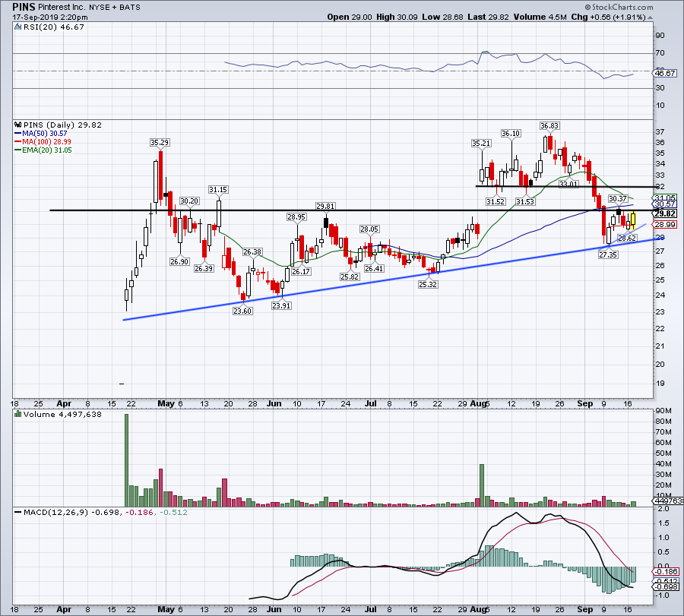Image resolution: width=684 pixels, height=616 pixels.
Task: Click the 23.60 low price label
Action: 242,311
